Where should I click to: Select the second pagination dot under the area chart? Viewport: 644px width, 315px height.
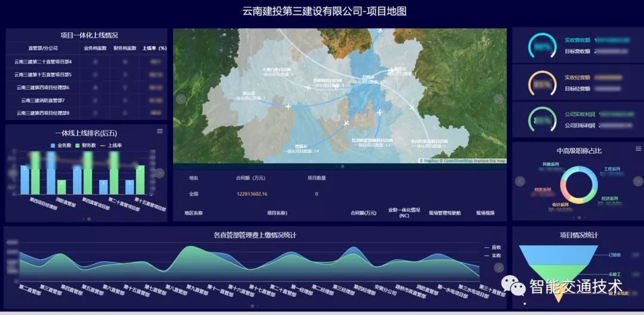[257, 305]
